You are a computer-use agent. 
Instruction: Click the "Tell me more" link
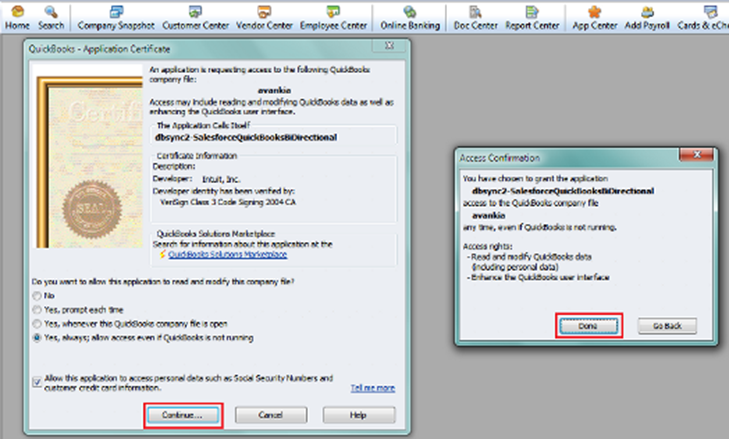pyautogui.click(x=371, y=387)
